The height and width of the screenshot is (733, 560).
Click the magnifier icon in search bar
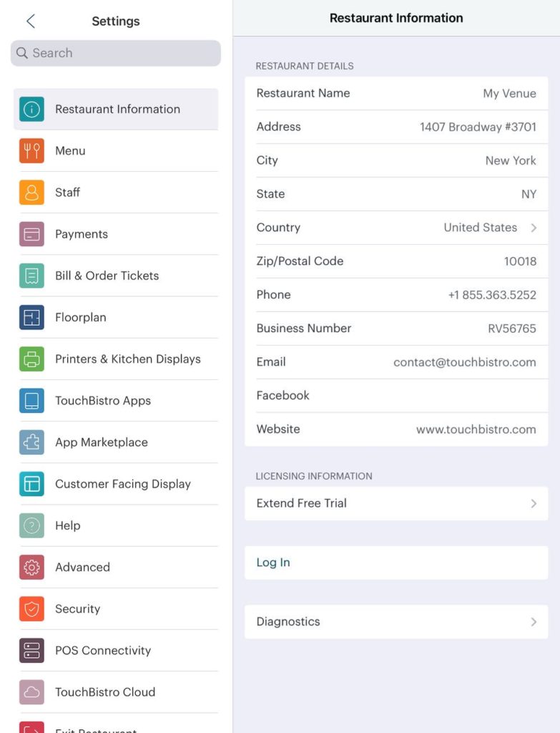click(22, 53)
